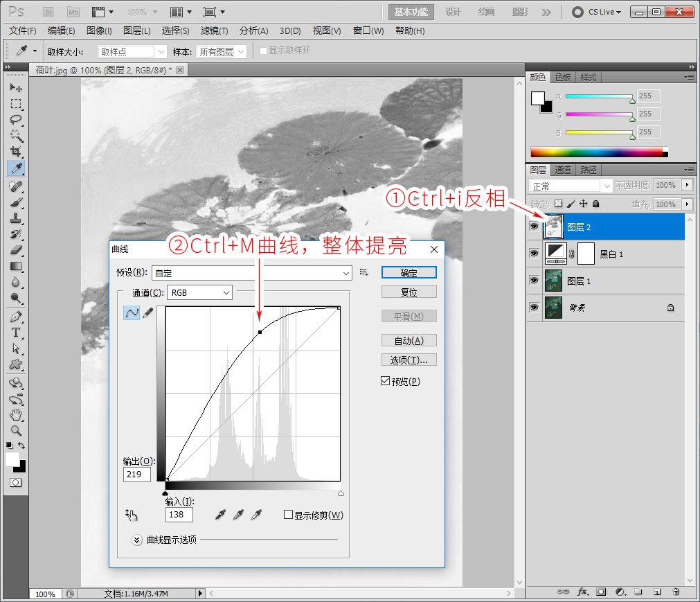Click the 确定 OK button in Curves
Screen dimensions: 700x602
click(x=409, y=272)
